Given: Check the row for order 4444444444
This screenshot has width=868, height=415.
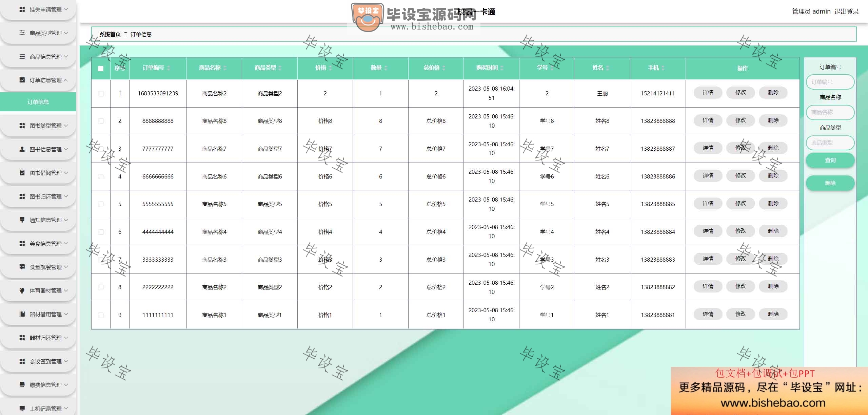Looking at the screenshot, I should [x=101, y=232].
